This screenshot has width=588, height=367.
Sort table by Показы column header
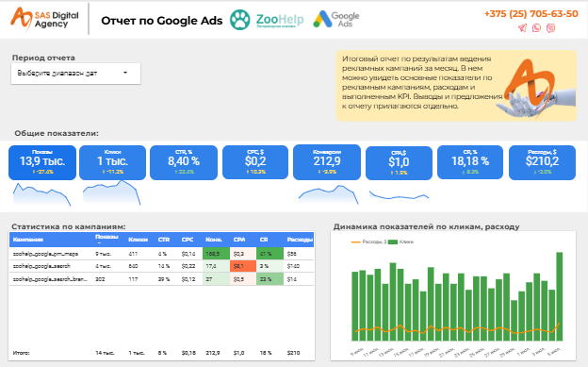[x=106, y=239]
